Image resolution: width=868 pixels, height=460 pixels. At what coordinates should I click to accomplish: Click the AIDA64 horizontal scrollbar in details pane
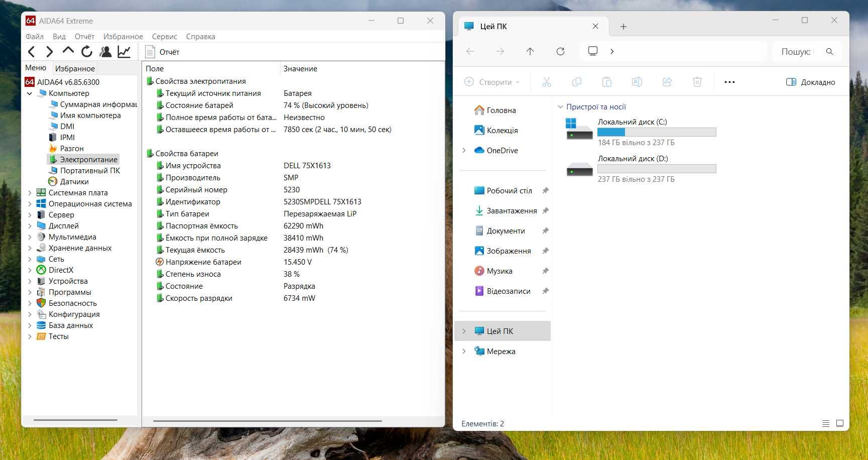coord(267,421)
